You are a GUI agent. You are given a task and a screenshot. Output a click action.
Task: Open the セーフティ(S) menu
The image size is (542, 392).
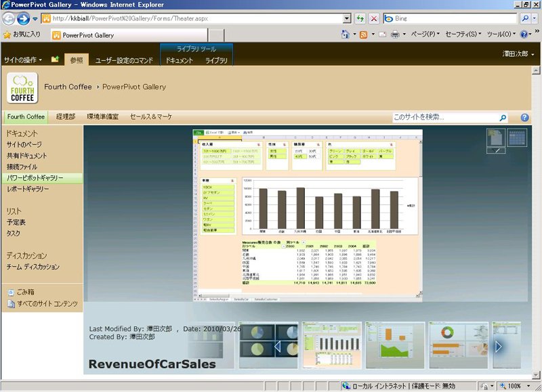click(x=463, y=35)
